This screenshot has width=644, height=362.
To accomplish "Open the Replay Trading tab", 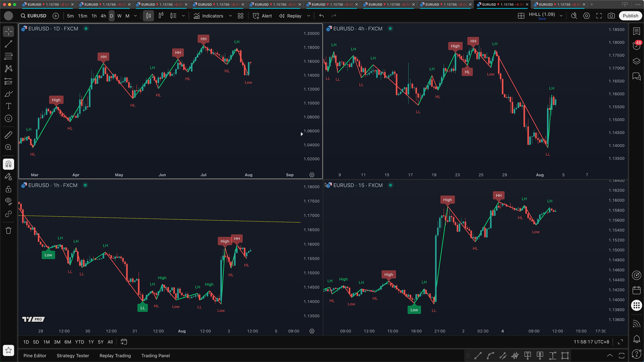I will tap(115, 355).
